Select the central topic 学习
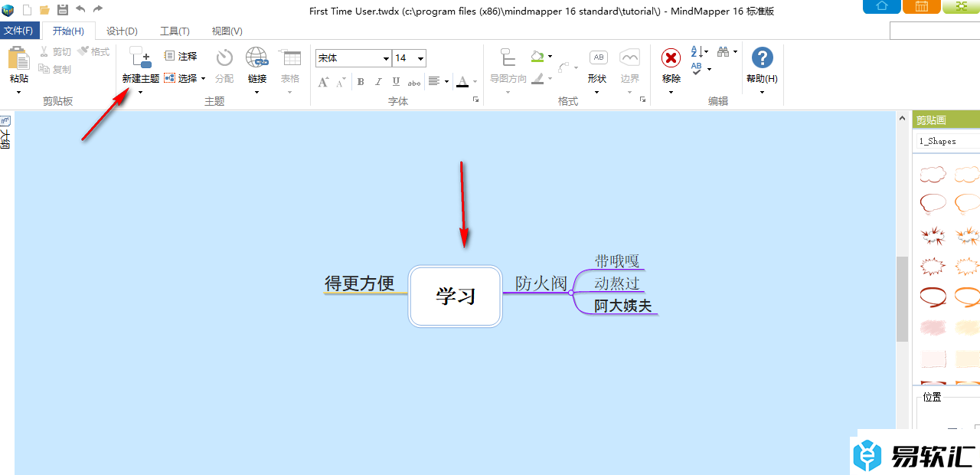 (456, 296)
